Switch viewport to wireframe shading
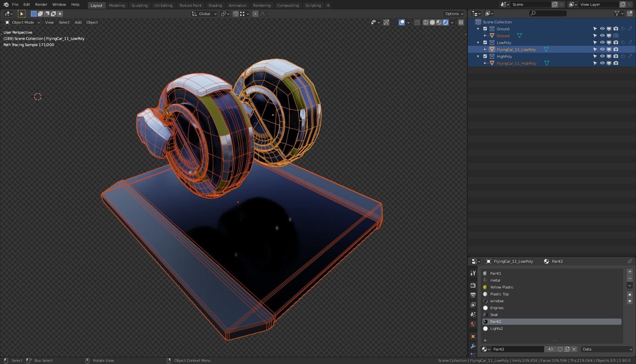Image resolution: width=636 pixels, height=364 pixels. pos(426,22)
